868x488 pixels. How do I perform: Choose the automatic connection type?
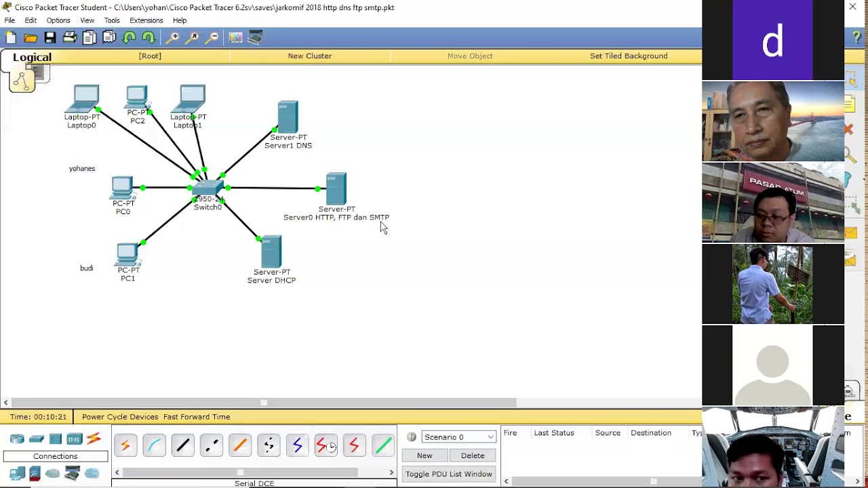[125, 445]
